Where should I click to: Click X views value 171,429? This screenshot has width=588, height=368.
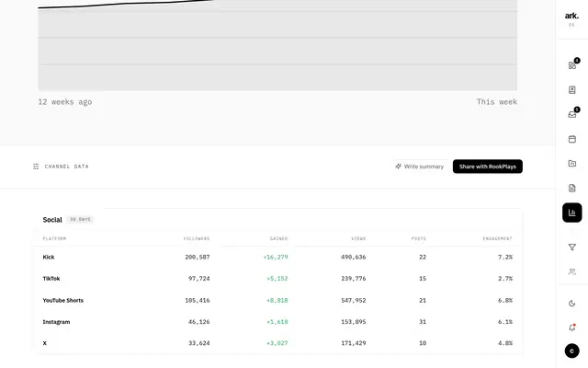pos(354,343)
